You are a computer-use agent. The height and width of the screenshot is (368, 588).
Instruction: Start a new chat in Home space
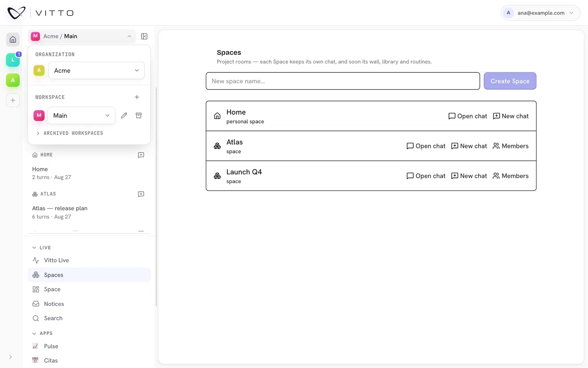tap(511, 116)
